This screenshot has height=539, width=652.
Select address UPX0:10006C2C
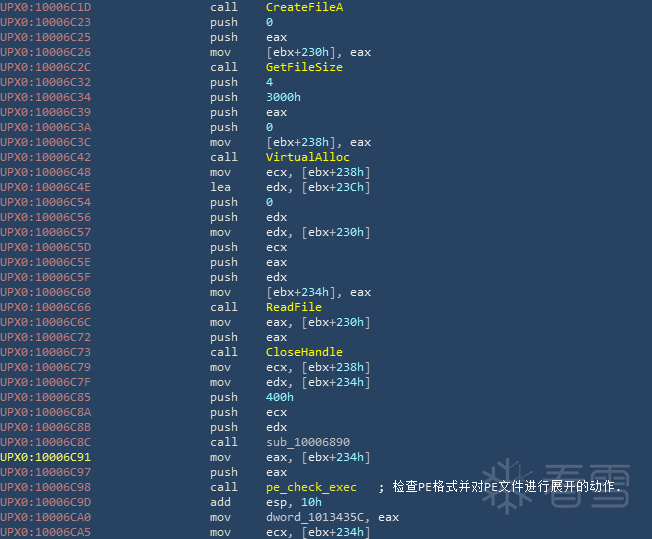(45, 67)
